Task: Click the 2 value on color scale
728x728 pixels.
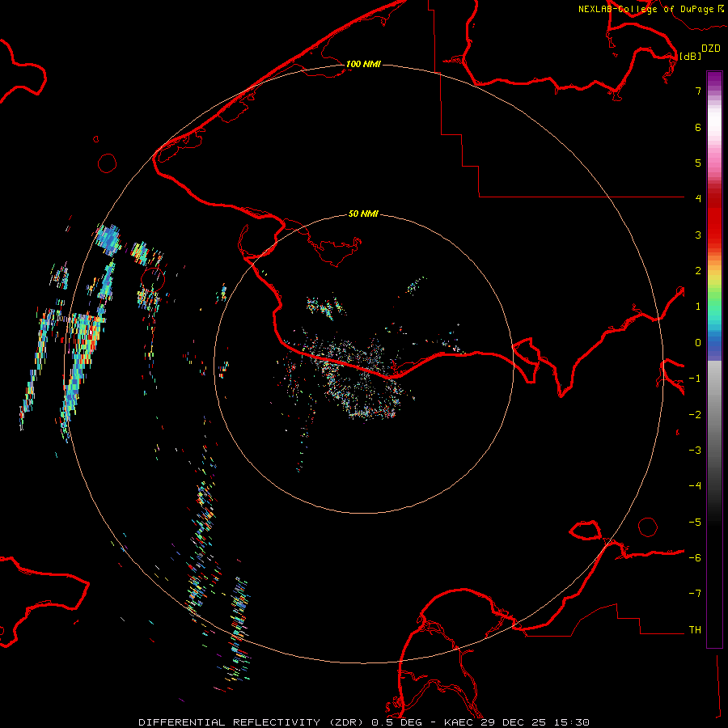Action: click(x=698, y=271)
